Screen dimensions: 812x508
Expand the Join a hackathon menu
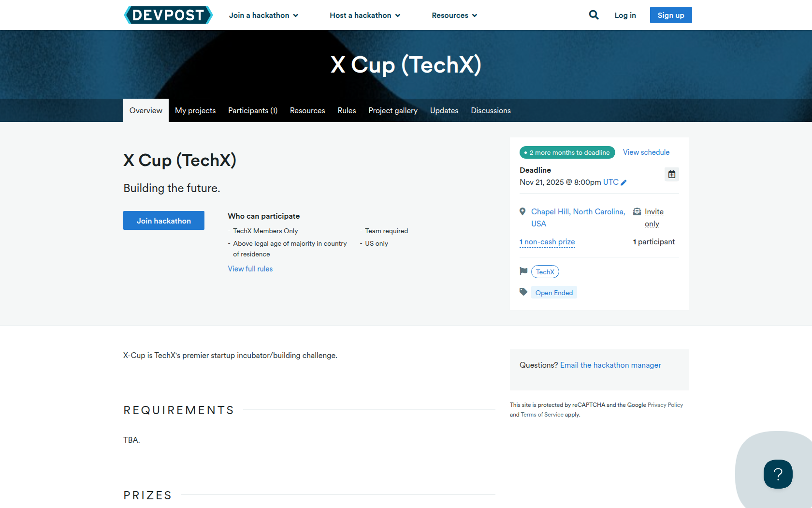click(263, 15)
